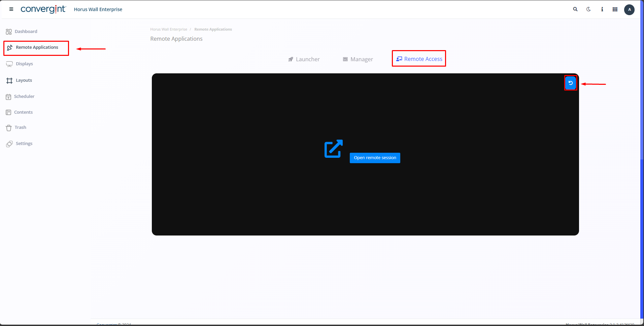Click the Convergint logo
The image size is (644, 326).
click(x=43, y=9)
